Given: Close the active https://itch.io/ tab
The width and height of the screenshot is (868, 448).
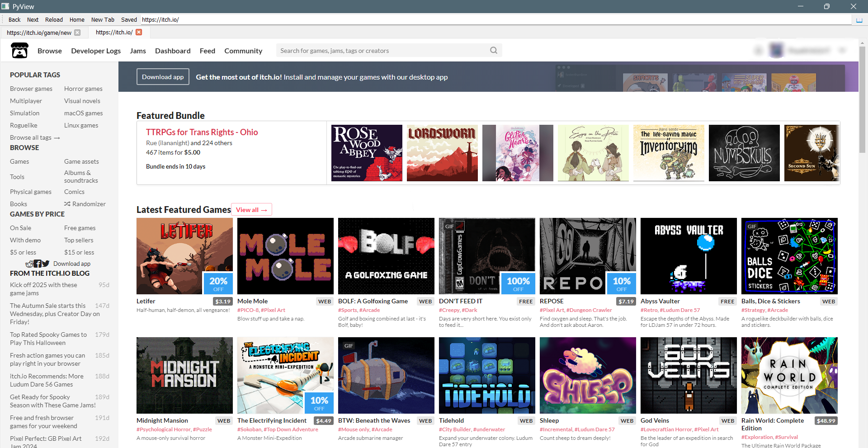Looking at the screenshot, I should coord(139,32).
